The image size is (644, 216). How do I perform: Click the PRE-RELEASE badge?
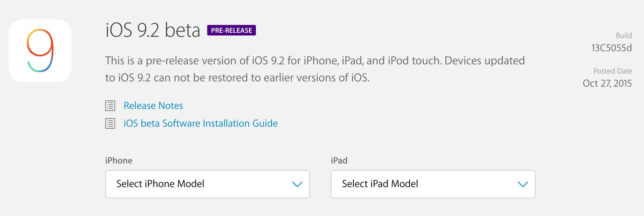[x=232, y=30]
